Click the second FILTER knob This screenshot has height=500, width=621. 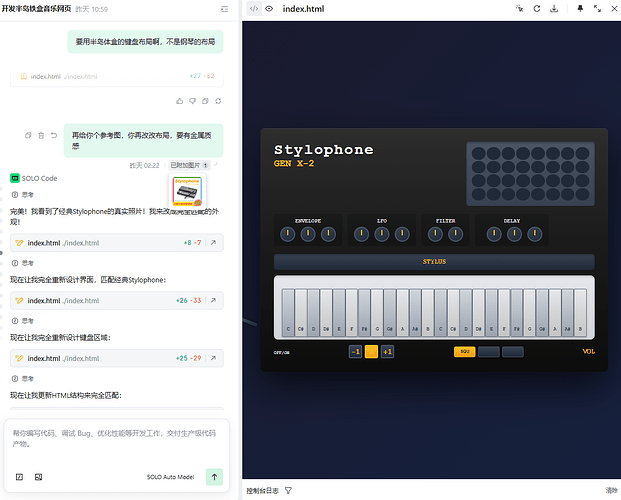455,234
